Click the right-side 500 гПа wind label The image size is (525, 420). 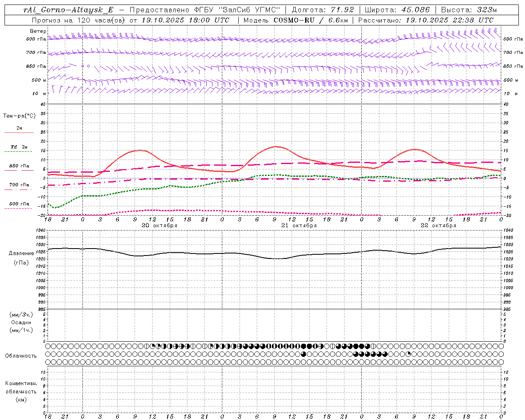pyautogui.click(x=513, y=39)
